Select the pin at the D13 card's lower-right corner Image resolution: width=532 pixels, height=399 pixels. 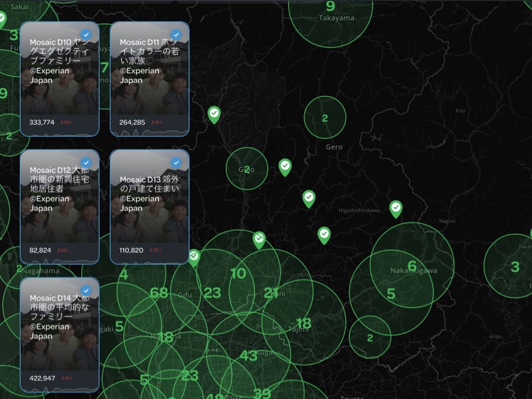194,258
